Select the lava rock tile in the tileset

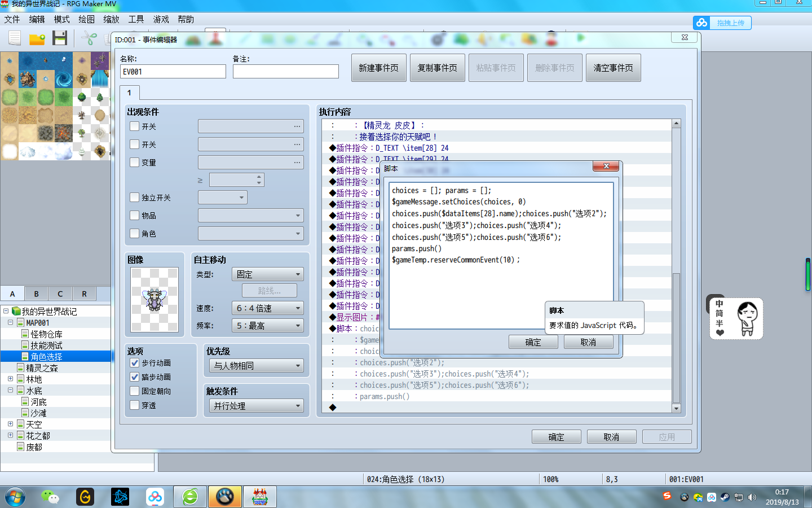point(63,133)
